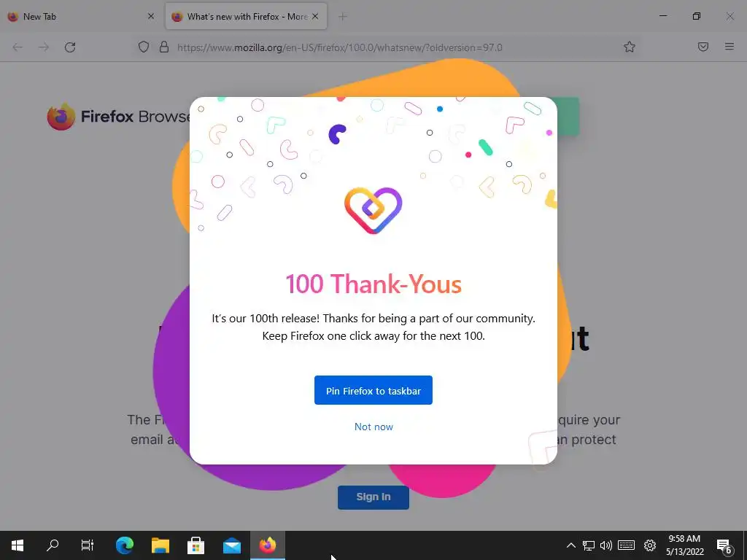Select the What's new with Firefox tab
The image size is (747, 560).
pos(239,17)
